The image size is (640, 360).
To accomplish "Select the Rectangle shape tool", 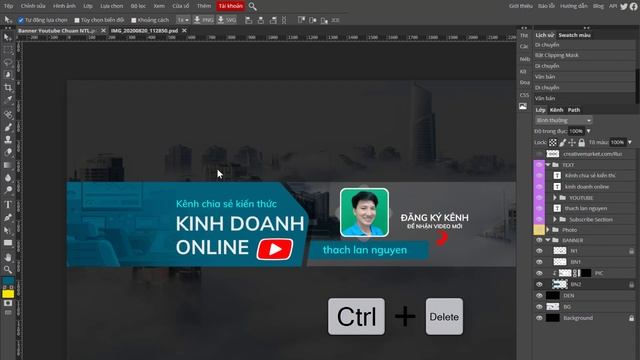I will (x=8, y=243).
